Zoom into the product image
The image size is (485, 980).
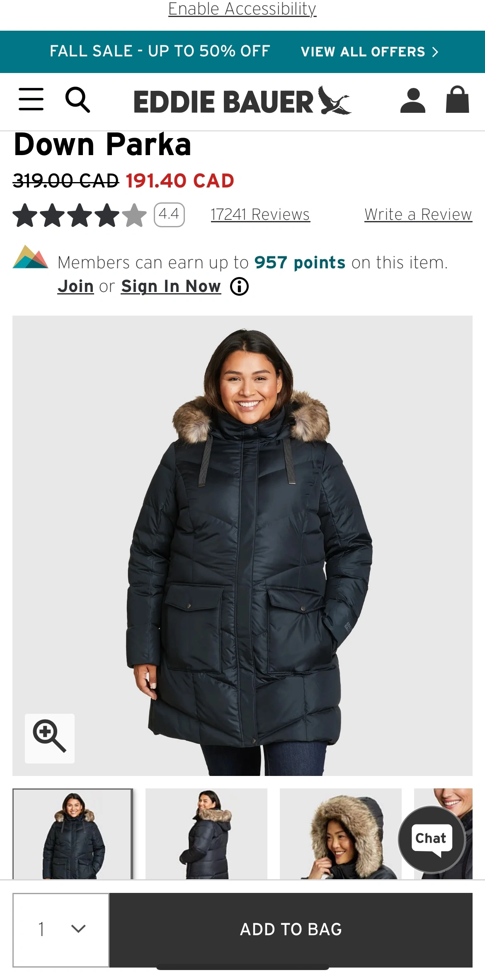point(50,739)
